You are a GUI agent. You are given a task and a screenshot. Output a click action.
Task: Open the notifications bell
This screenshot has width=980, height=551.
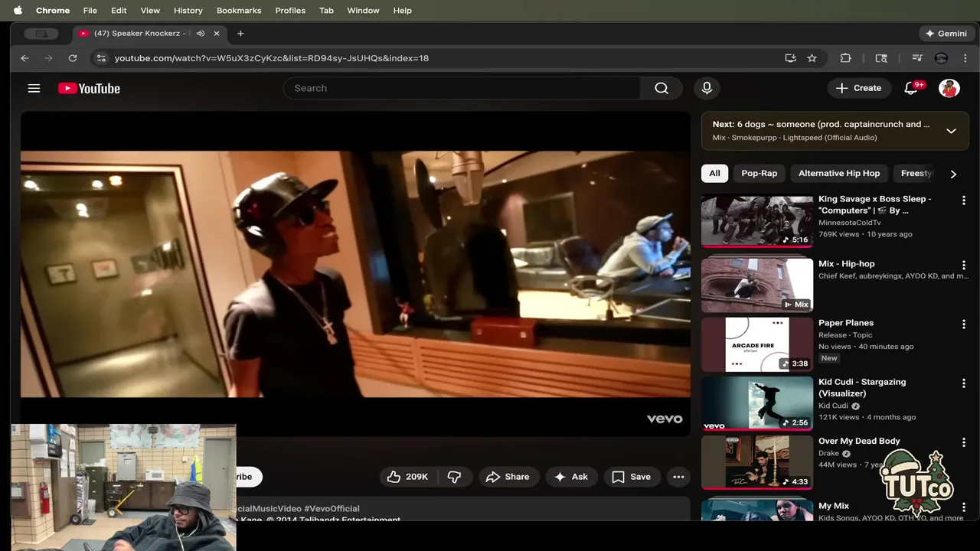[x=911, y=88]
